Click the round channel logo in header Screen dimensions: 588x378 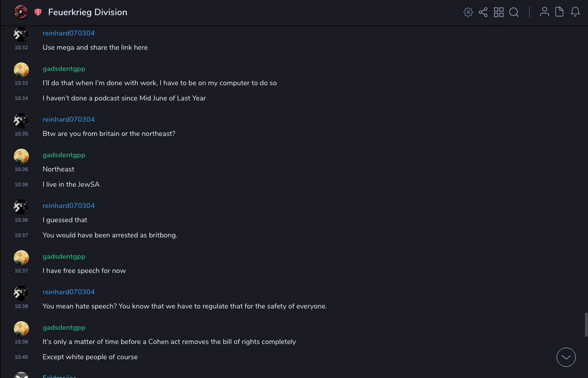pos(21,12)
